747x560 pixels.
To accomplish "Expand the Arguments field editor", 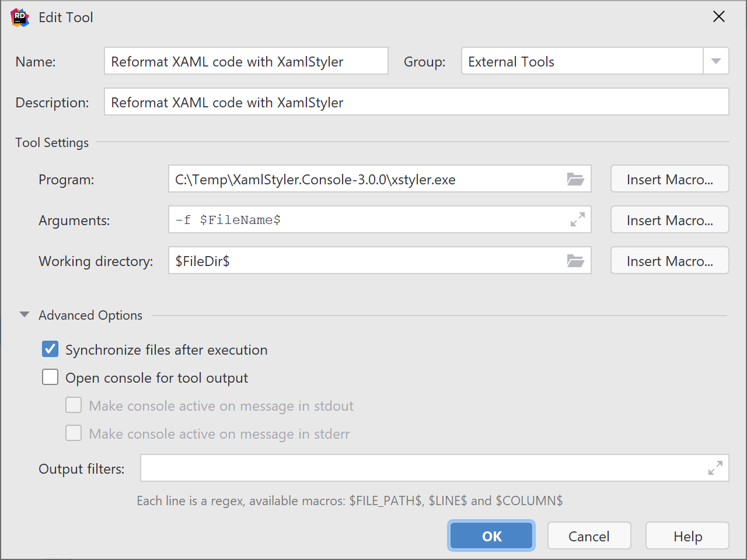I will click(x=577, y=220).
